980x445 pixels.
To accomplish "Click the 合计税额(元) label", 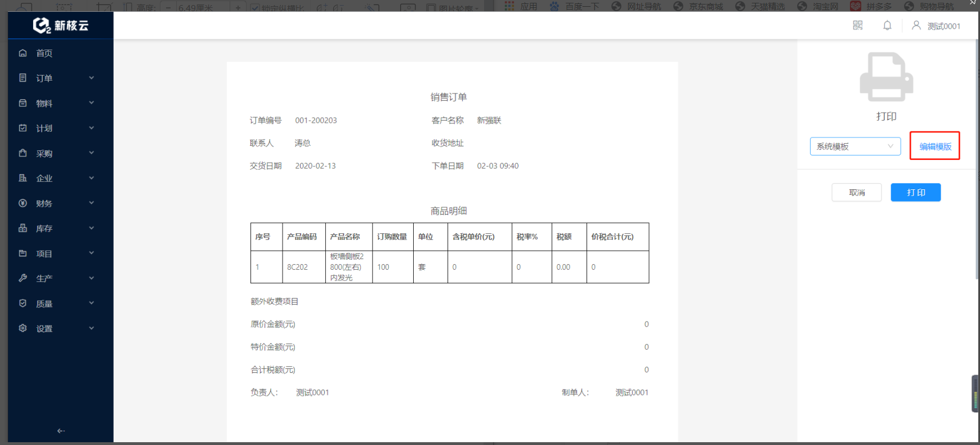I will click(273, 370).
